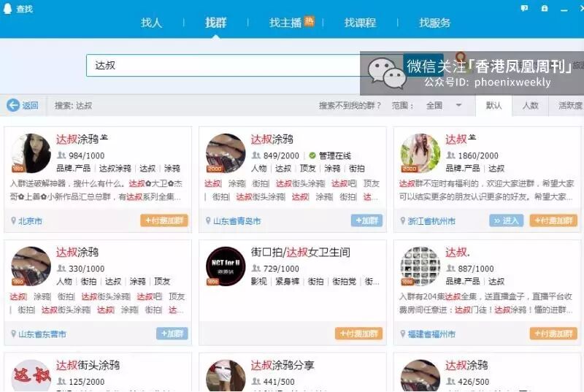Open the 找课程 tab
Screen dimensions: 584x392
point(360,23)
